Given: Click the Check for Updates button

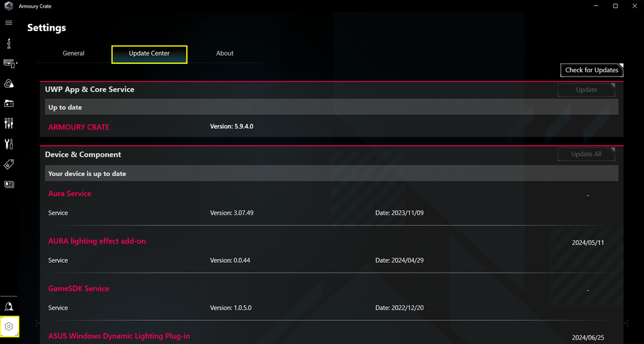Looking at the screenshot, I should 591,70.
